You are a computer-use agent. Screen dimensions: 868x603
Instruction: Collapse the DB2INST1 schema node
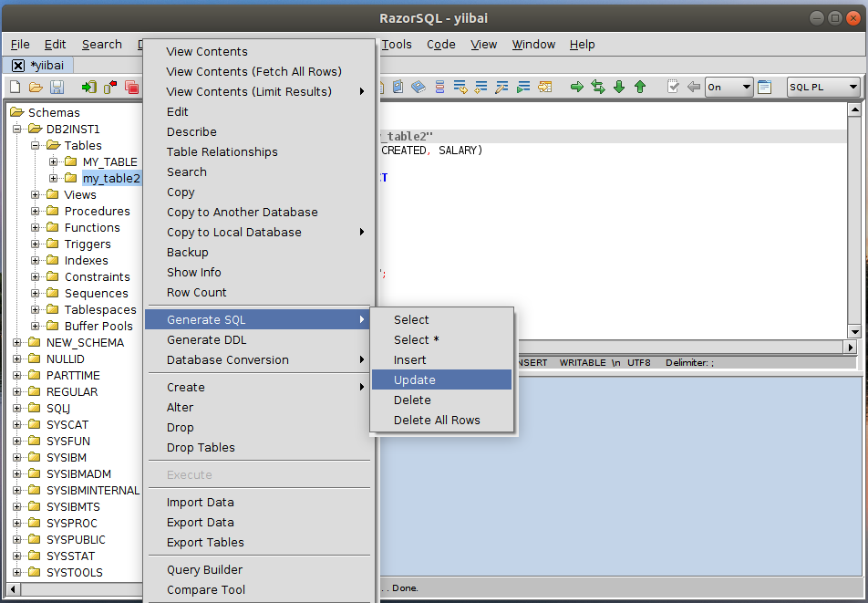17,129
